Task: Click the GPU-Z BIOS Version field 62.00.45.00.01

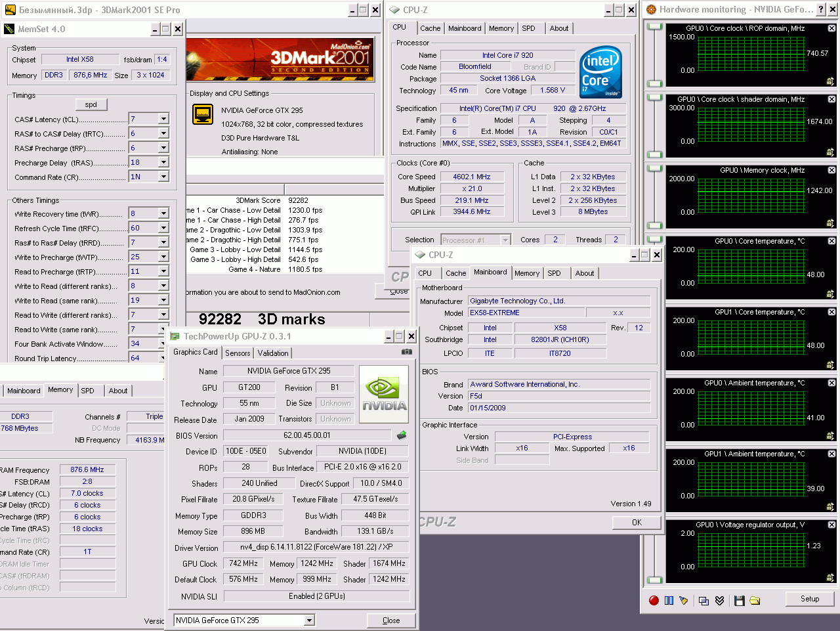Action: click(307, 435)
